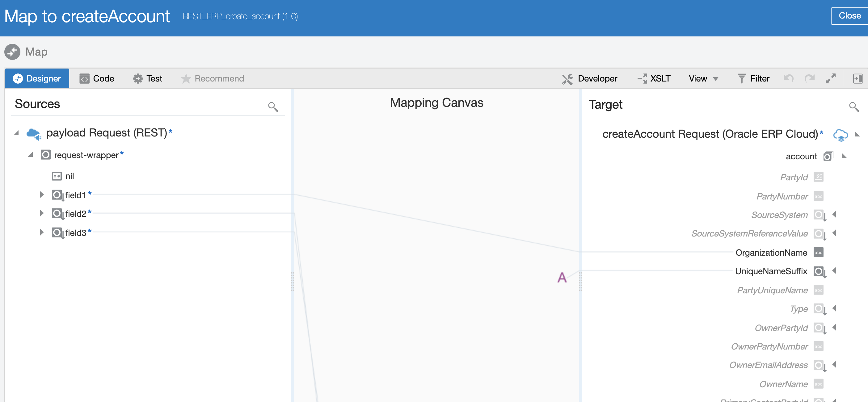
Task: Collapse the request-wrapper tree node
Action: click(x=31, y=155)
